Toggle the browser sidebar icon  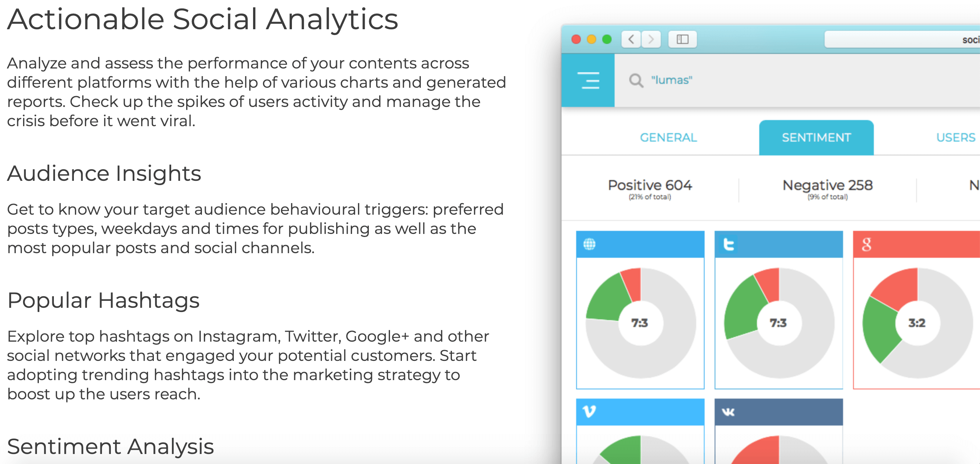(x=683, y=39)
